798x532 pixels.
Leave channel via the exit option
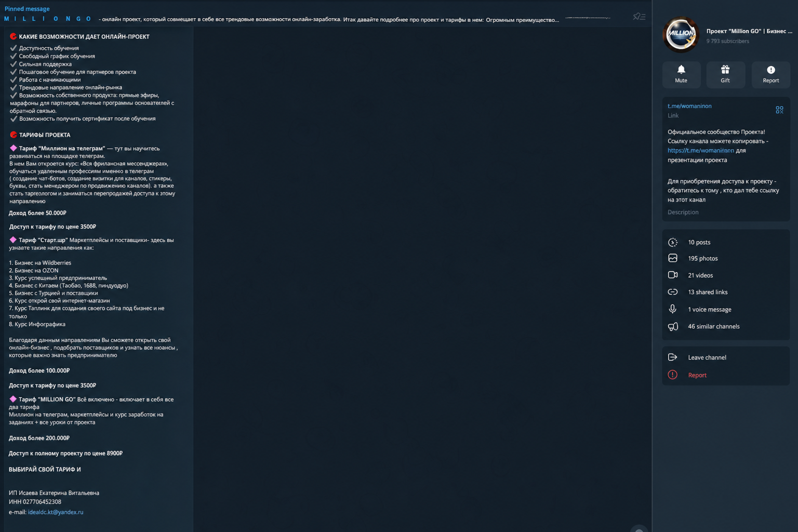[726, 357]
